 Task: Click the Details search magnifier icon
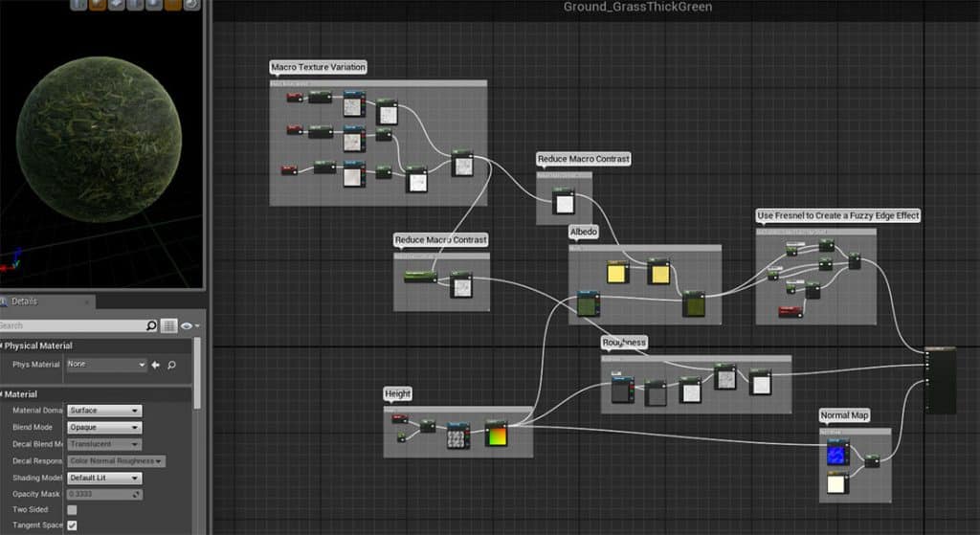(151, 325)
